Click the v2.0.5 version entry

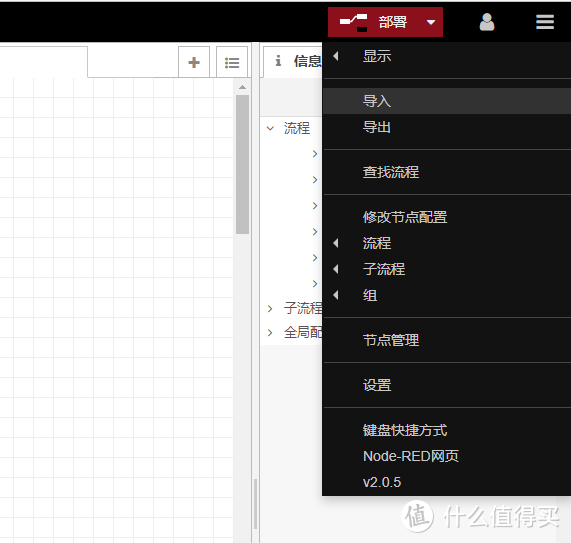pyautogui.click(x=447, y=482)
